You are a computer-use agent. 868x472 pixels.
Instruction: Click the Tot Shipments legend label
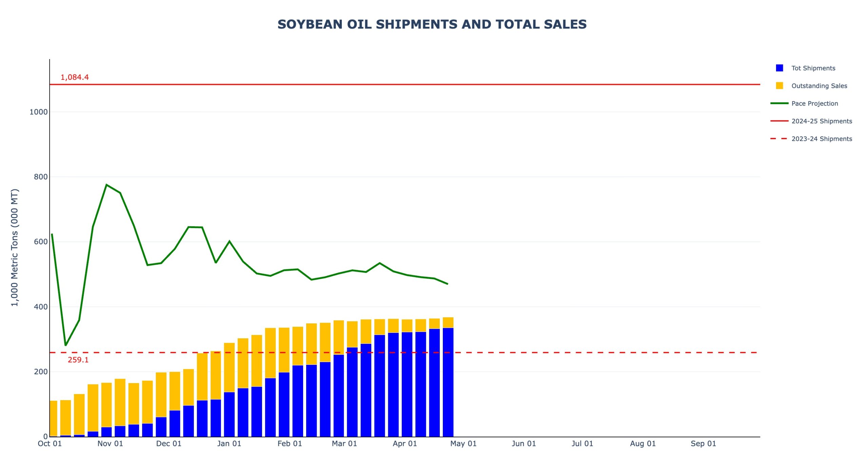pos(813,68)
